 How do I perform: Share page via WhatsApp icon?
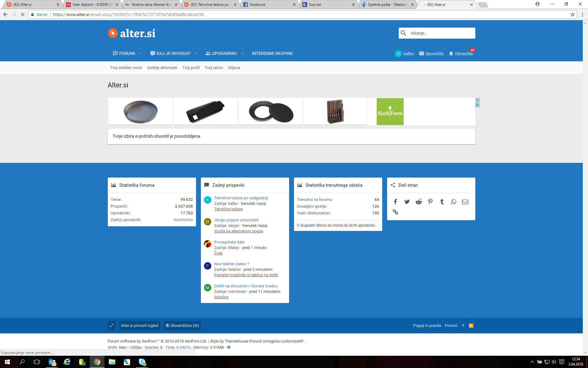tap(454, 202)
